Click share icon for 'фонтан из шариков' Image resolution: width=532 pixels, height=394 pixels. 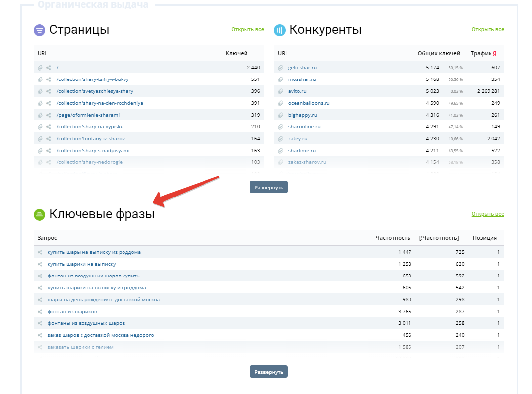[40, 312]
